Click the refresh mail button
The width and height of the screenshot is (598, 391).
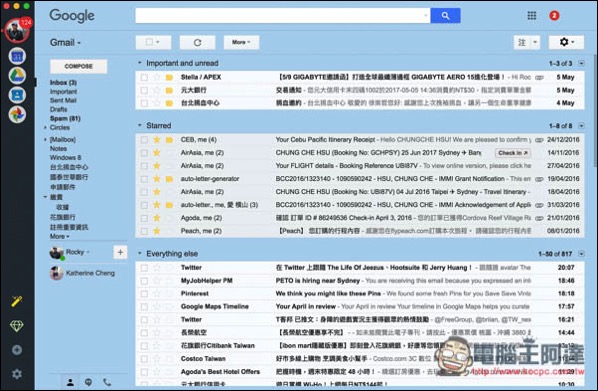coord(197,42)
